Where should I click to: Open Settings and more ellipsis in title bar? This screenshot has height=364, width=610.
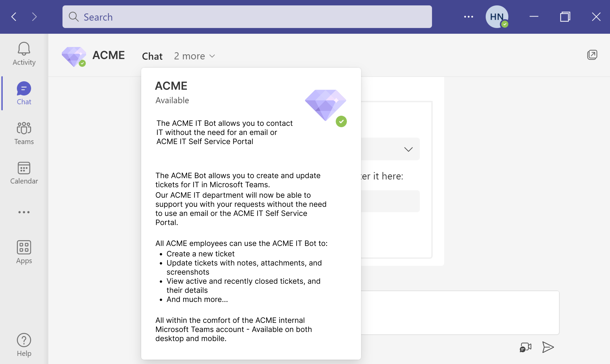coord(468,17)
